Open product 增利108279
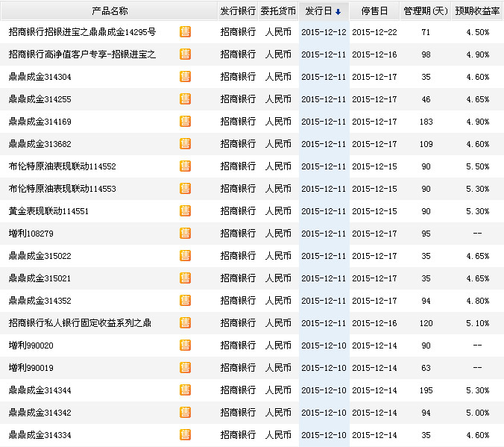The height and width of the screenshot is (447, 504). (31, 234)
